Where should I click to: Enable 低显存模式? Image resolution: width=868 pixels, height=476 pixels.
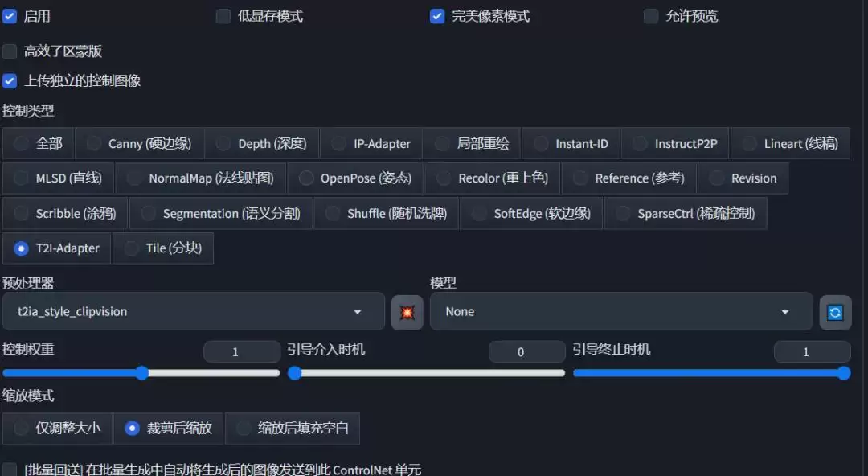pos(223,15)
